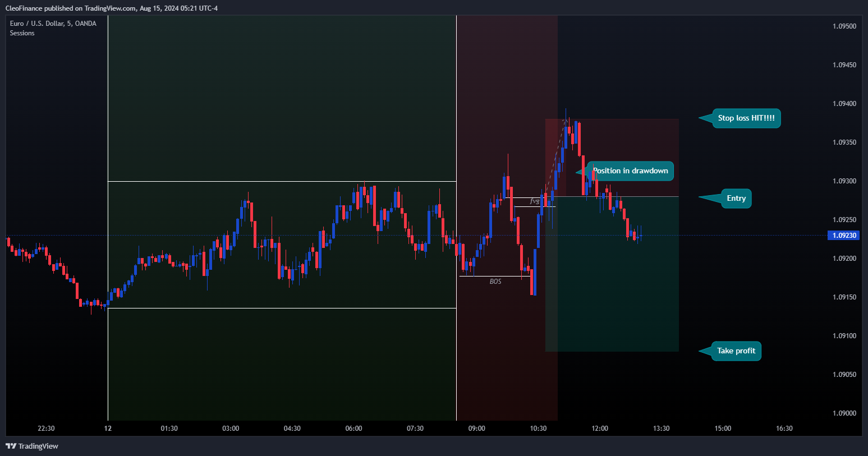The image size is (868, 456).
Task: Click the 'Euro / U.S. Dollar, 5, OANDA' title
Action: (53, 24)
